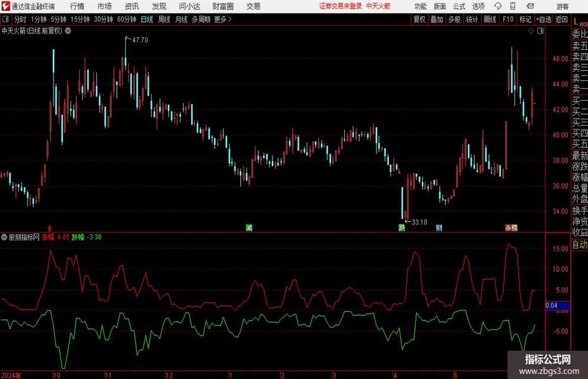
Task: Open the mail envelope icon
Action: coord(530,6)
